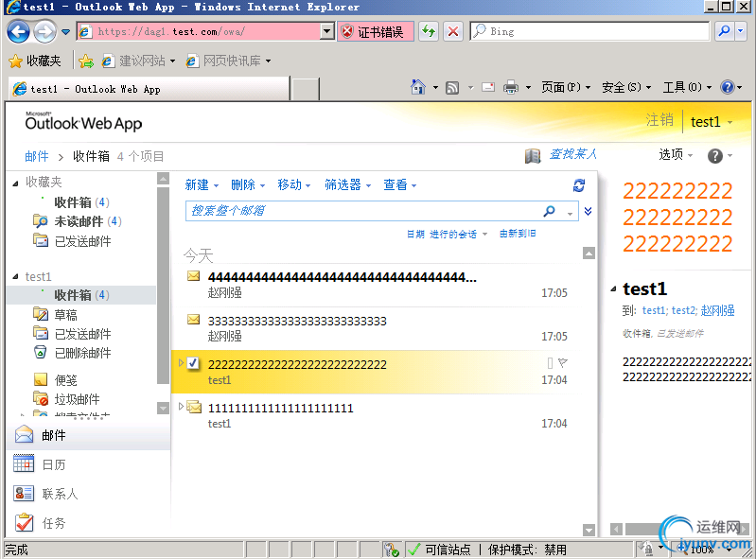Screen dimensions: 756x559
Task: Open the Web Slice Gallery favorites item
Action: tap(229, 61)
